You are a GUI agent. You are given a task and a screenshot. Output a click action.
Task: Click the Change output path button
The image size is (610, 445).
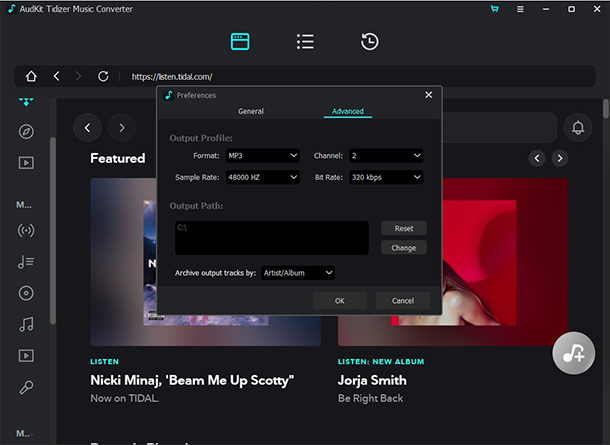pyautogui.click(x=404, y=248)
